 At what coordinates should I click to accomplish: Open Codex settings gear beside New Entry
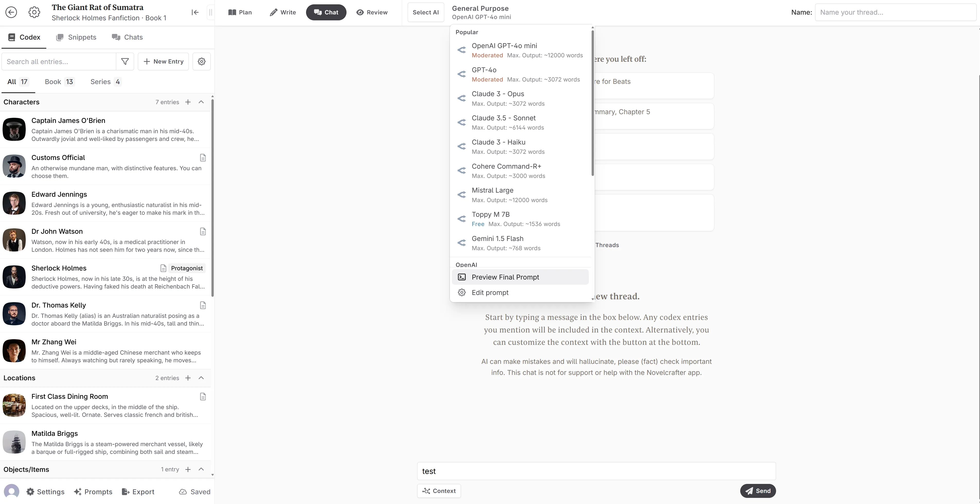coord(202,61)
